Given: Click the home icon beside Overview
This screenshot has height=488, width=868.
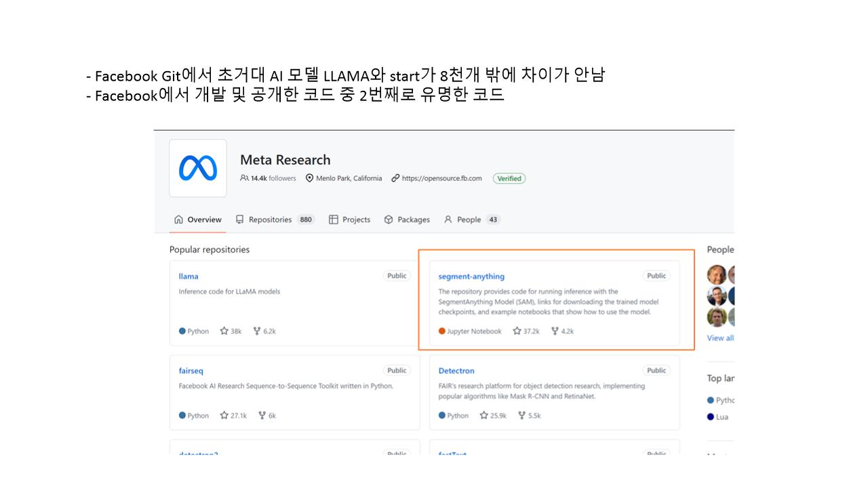Looking at the screenshot, I should click(x=178, y=220).
